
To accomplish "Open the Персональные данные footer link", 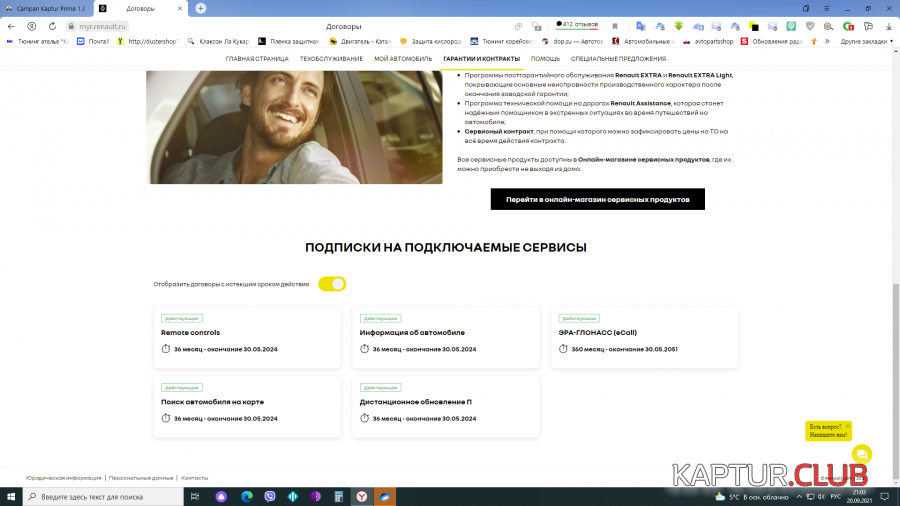I will point(141,478).
